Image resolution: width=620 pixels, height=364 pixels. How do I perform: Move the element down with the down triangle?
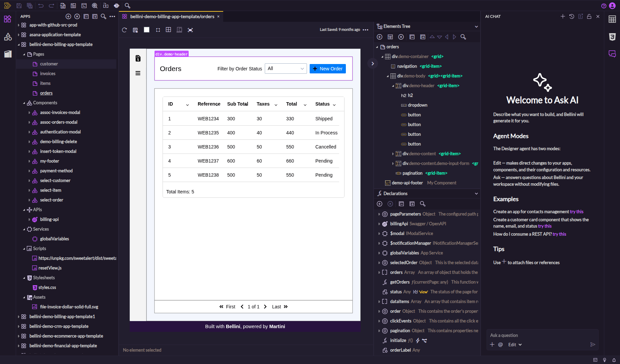pyautogui.click(x=439, y=37)
